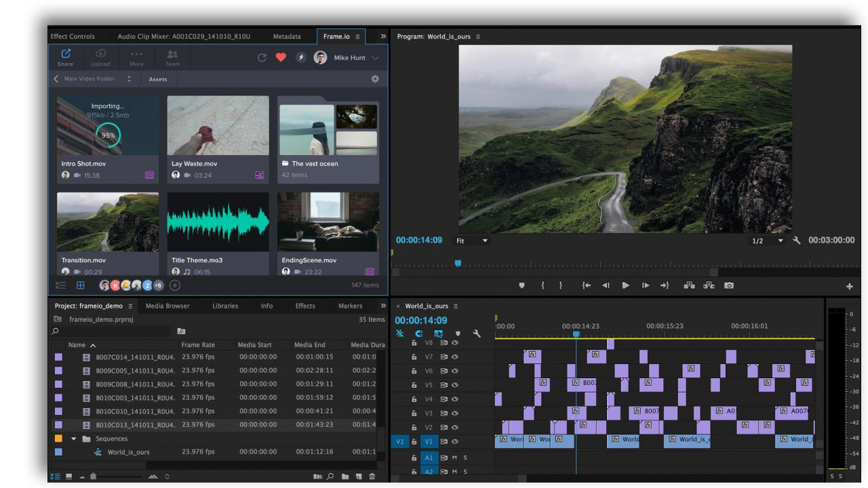
Task: Show hidden Project panel tabs overflow
Action: [x=383, y=306]
